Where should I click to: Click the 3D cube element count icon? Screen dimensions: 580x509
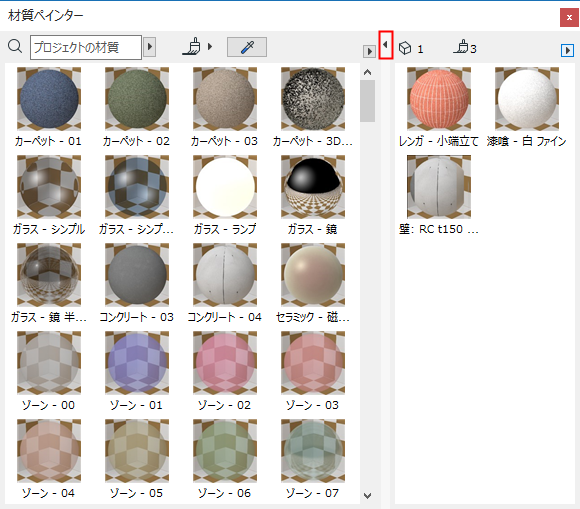pos(405,48)
